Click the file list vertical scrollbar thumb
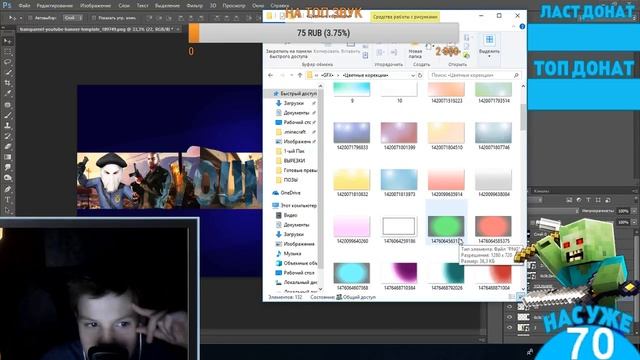 pos(523,118)
